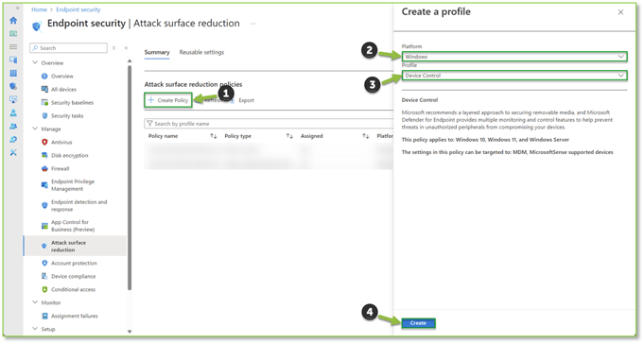Sort by Policy name column arrows

[213, 136]
